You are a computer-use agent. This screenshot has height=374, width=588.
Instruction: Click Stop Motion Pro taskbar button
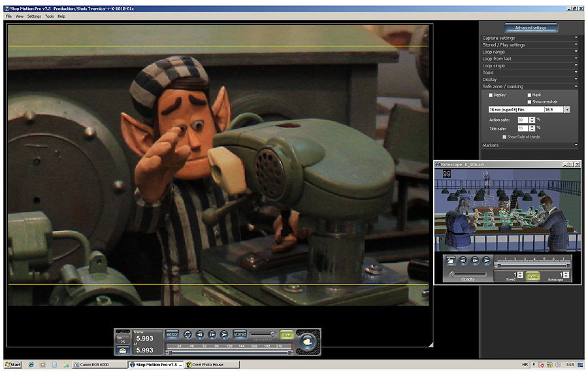tap(155, 365)
